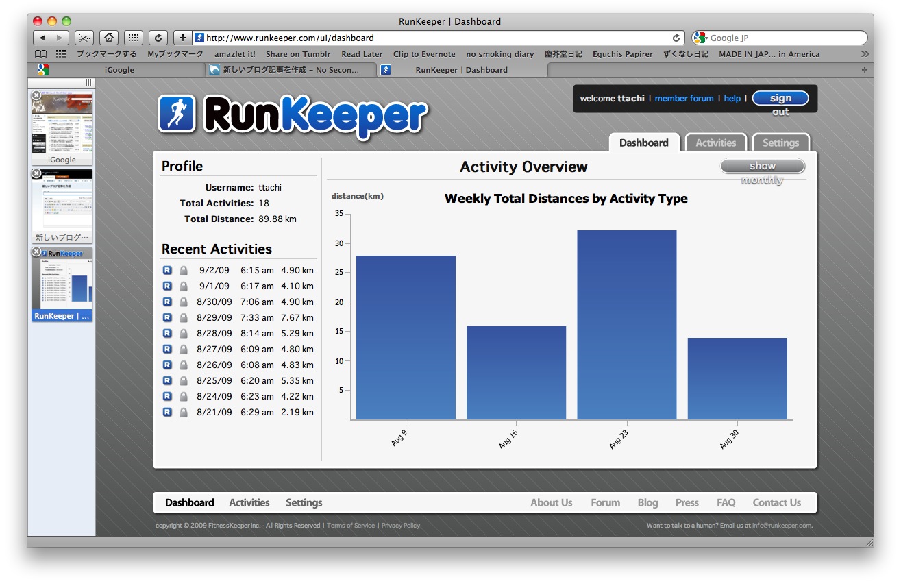Click the R icon for the 8/28/09 activity
This screenshot has width=901, height=588.
168,333
